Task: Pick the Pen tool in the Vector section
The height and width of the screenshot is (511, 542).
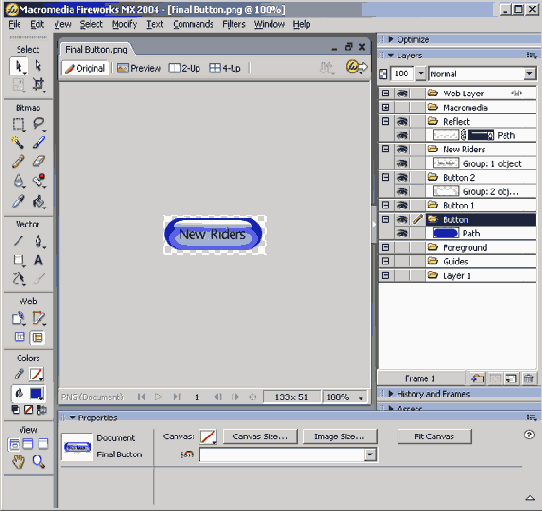Action: [x=39, y=241]
